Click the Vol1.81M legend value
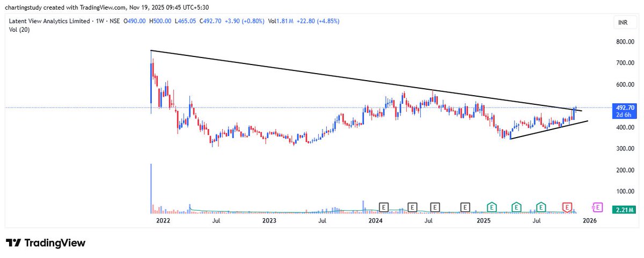The image size is (644, 258). click(280, 21)
